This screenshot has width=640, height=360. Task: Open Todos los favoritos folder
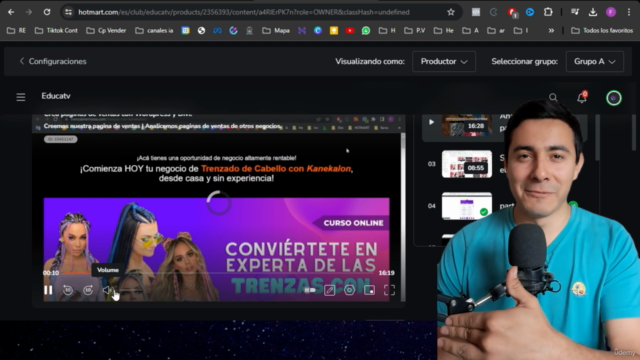[x=602, y=31]
